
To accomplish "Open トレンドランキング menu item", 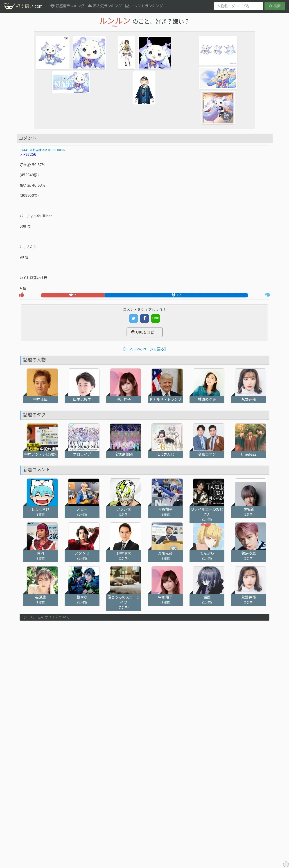I will (144, 6).
